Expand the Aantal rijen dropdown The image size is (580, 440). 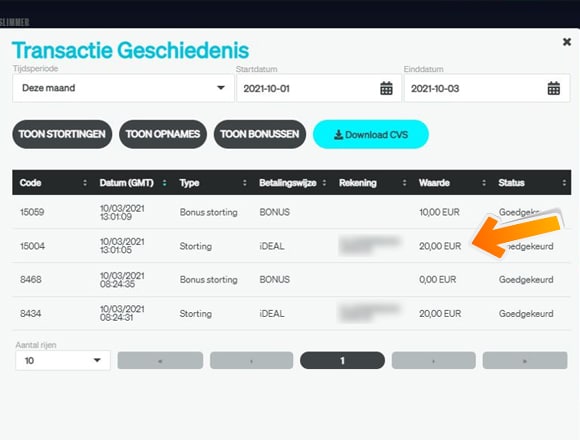[63, 361]
